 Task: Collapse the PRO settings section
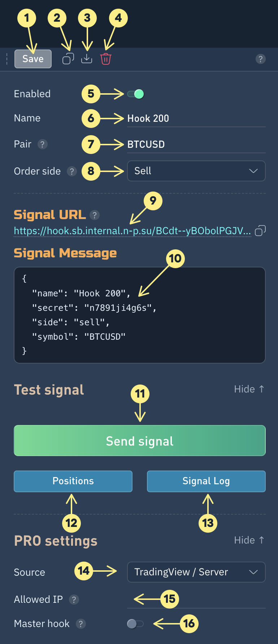tap(249, 540)
